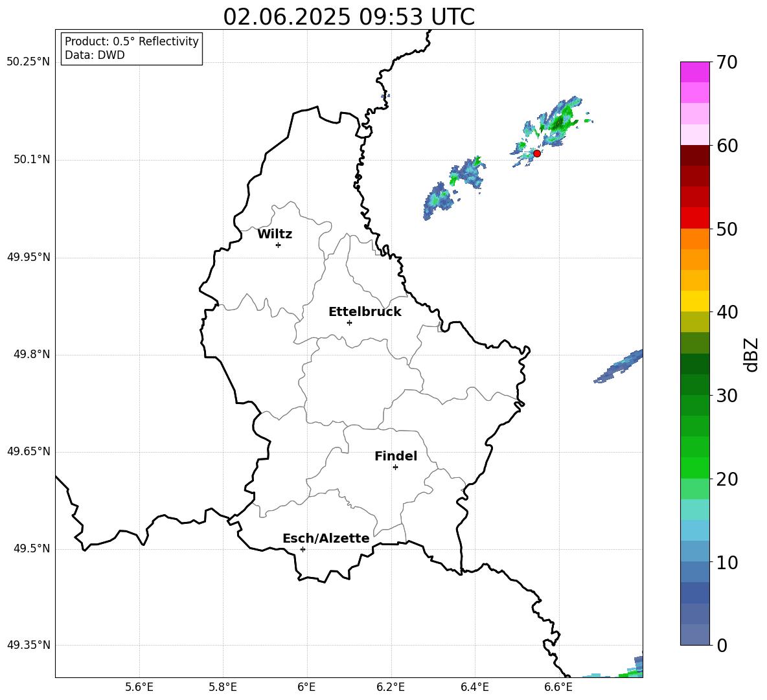Image resolution: width=767 pixels, height=700 pixels.
Task: Click the Findel cross marker
Action: [x=395, y=468]
